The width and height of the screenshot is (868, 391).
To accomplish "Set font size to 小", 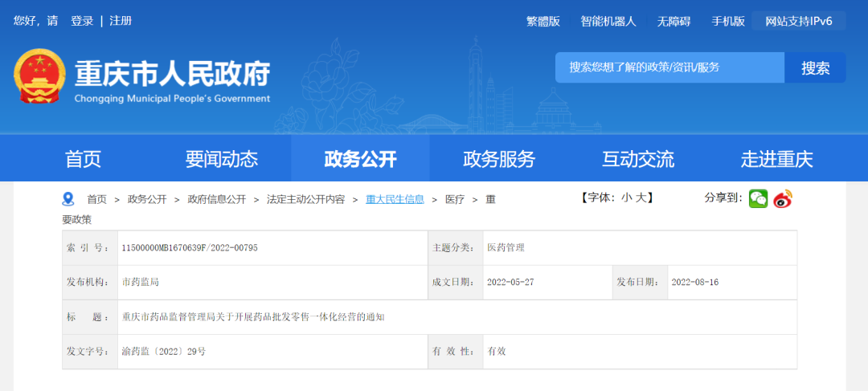I will [627, 198].
